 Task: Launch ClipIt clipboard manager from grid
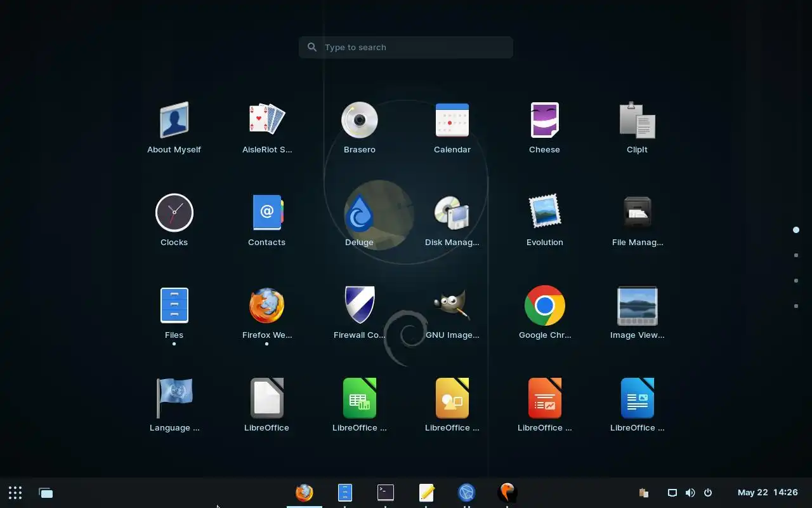[x=637, y=128]
